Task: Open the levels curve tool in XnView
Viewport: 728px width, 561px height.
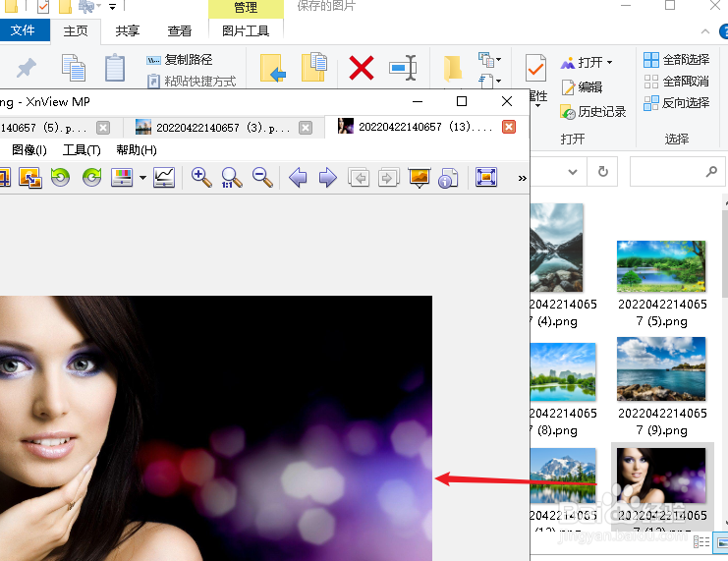Action: (x=164, y=178)
